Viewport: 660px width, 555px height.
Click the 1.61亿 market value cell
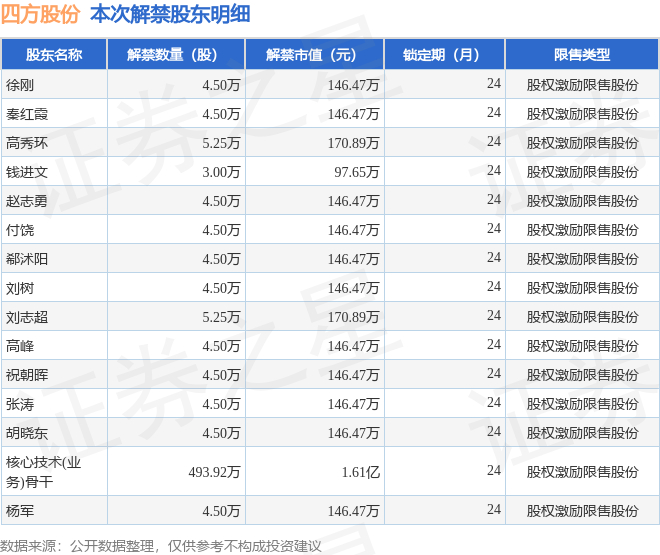click(361, 473)
